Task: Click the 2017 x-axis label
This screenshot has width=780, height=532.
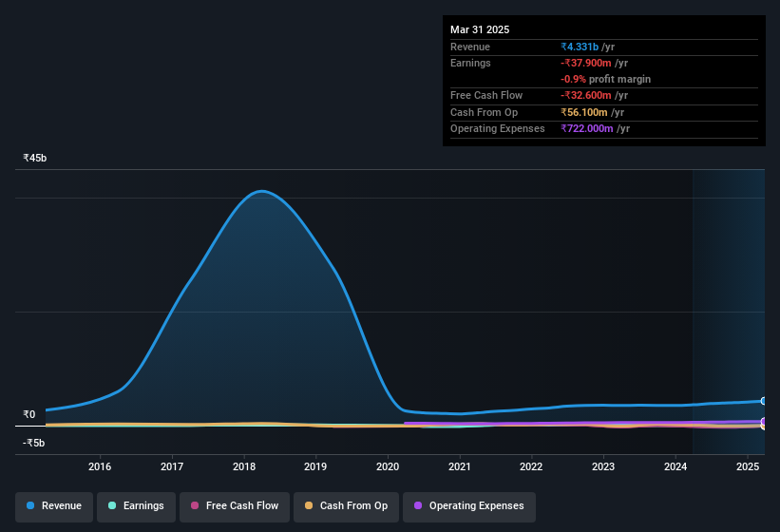Action: point(172,466)
